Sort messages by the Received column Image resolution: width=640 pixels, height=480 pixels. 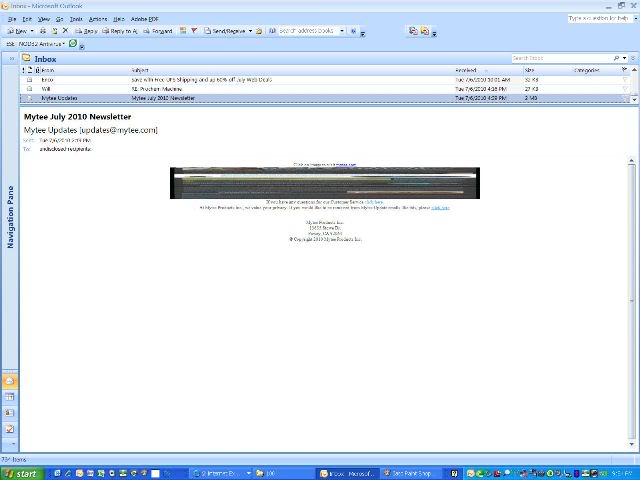488,70
